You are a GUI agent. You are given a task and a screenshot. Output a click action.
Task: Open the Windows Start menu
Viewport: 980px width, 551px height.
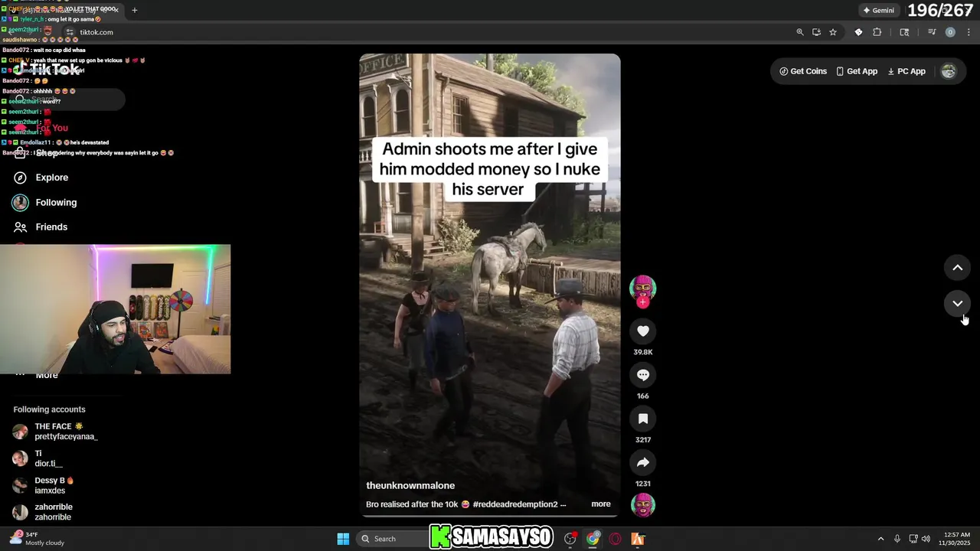(343, 539)
